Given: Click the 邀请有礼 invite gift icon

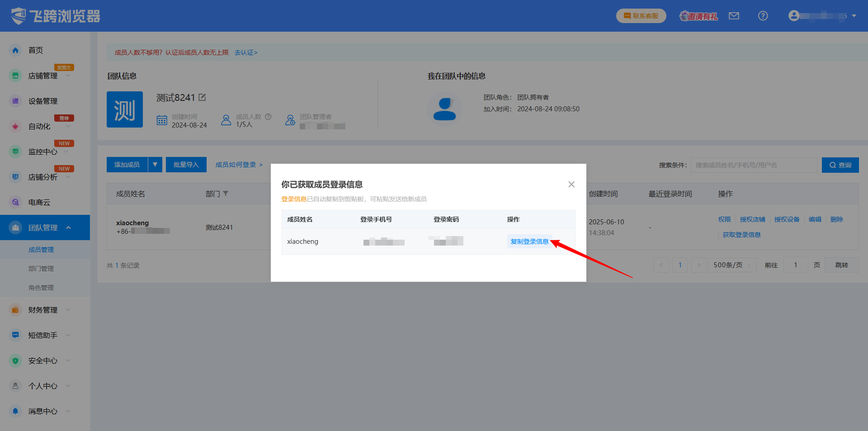Looking at the screenshot, I should [x=698, y=16].
